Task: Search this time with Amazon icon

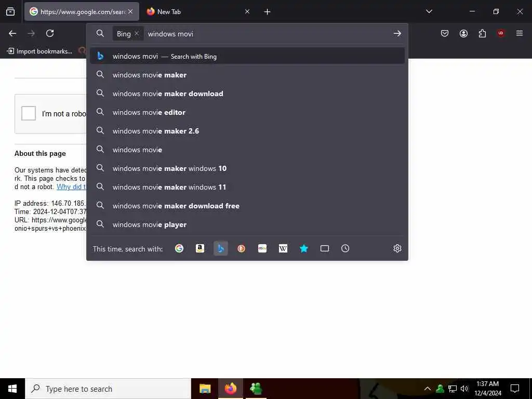Action: [200, 249]
